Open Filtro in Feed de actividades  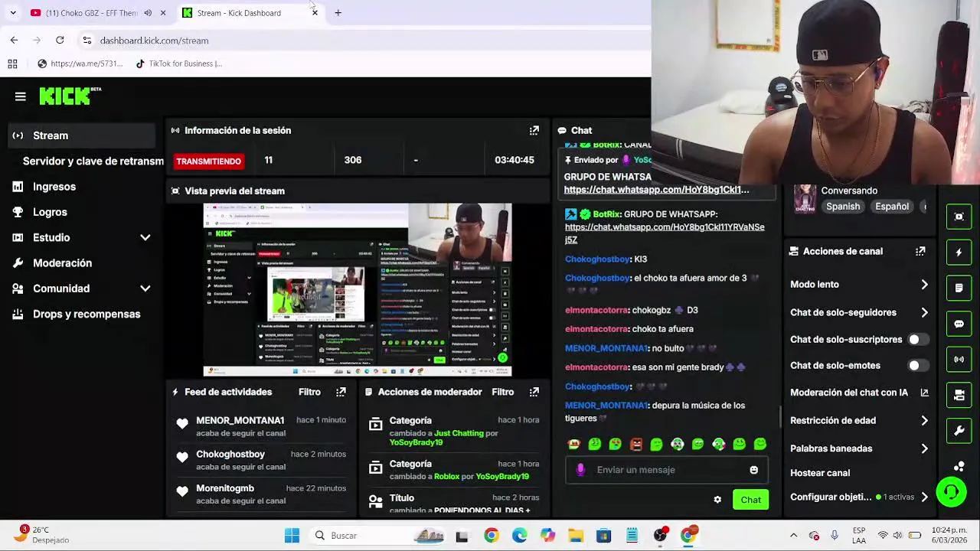coord(309,392)
